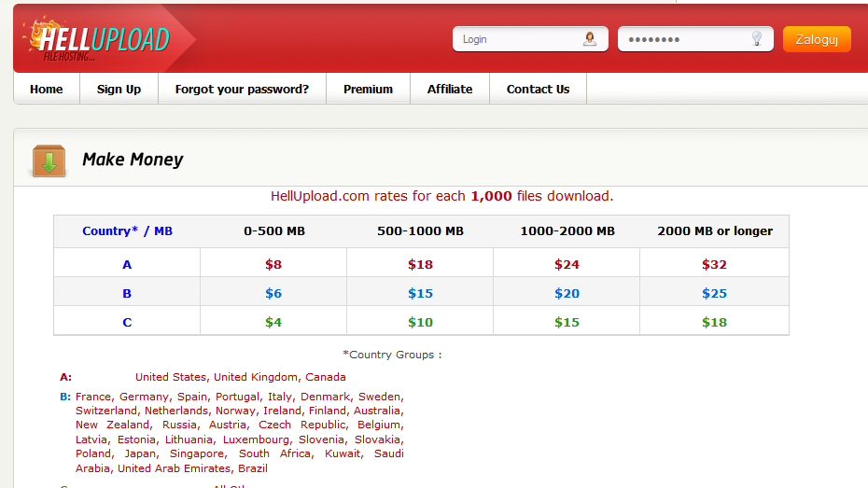Open Forgot your password? link
Screen dimensions: 868x488
[242, 90]
